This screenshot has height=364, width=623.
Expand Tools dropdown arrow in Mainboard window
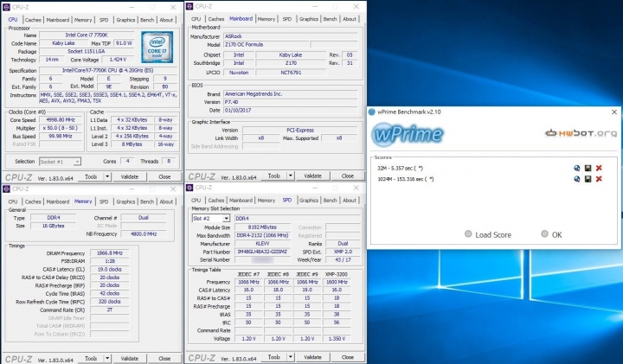tap(291, 176)
